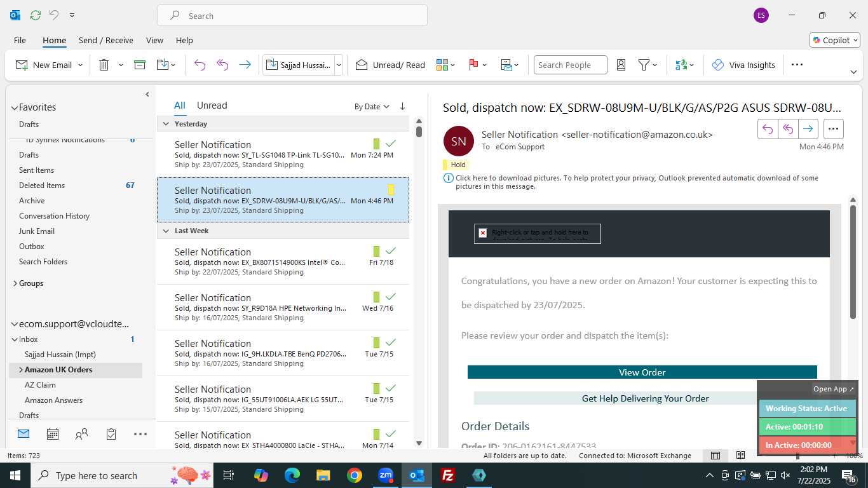Open the By Date sort dropdown
The width and height of the screenshot is (868, 488).
[372, 107]
